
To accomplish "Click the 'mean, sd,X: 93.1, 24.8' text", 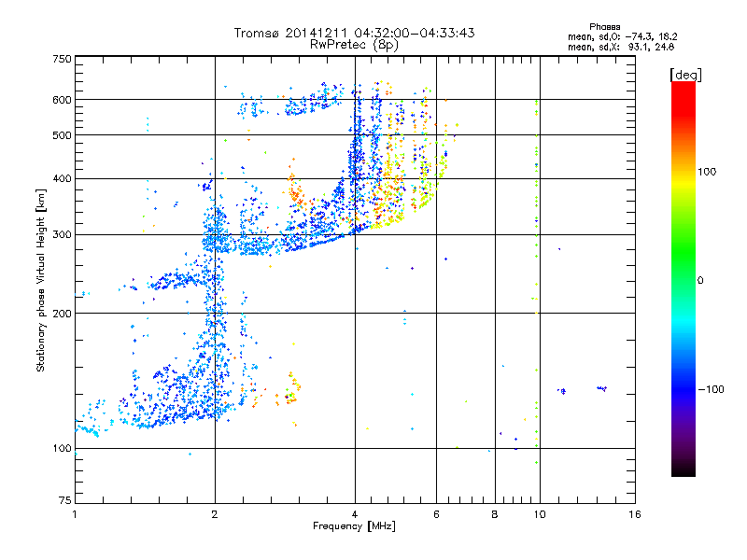I will (621, 47).
